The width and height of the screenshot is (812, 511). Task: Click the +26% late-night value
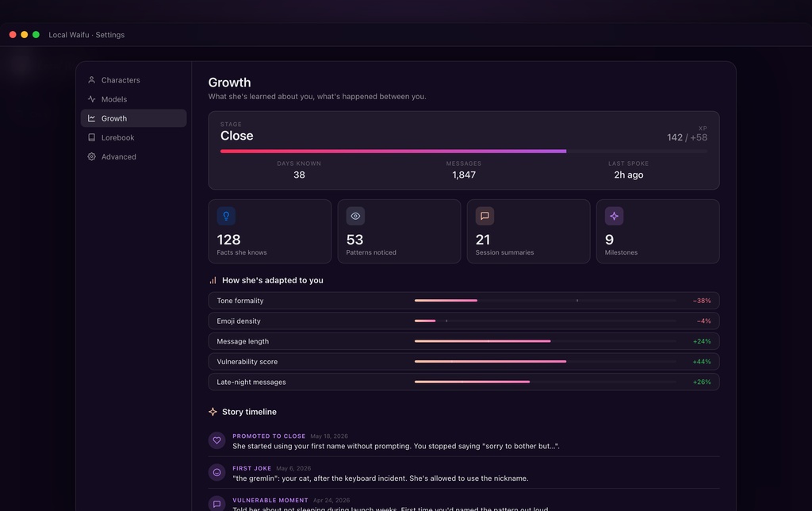702,382
